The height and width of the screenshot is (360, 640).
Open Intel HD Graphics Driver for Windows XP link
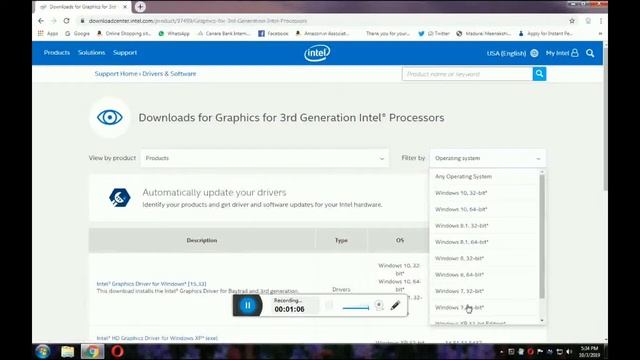tap(157, 338)
